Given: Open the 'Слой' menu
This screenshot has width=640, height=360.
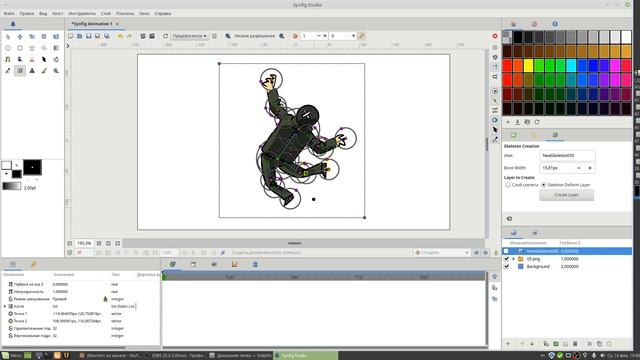Looking at the screenshot, I should (106, 13).
